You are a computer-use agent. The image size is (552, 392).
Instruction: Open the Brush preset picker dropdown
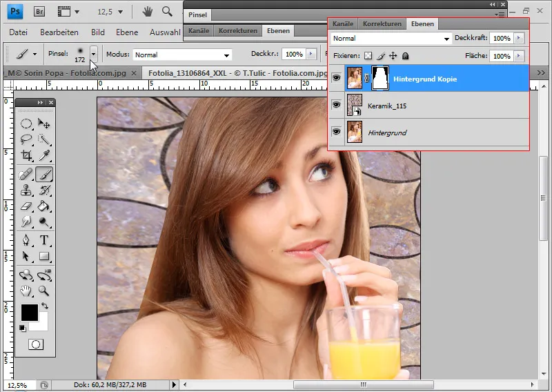pyautogui.click(x=93, y=55)
